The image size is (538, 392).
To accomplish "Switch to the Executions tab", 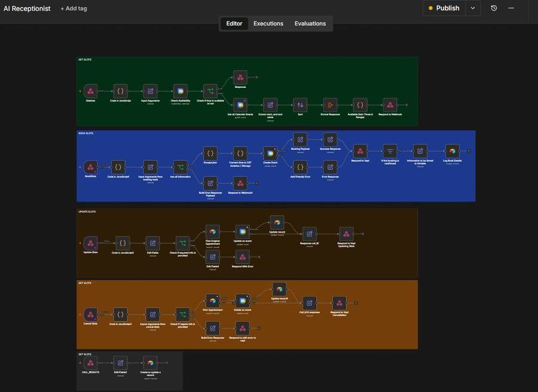I will point(268,24).
